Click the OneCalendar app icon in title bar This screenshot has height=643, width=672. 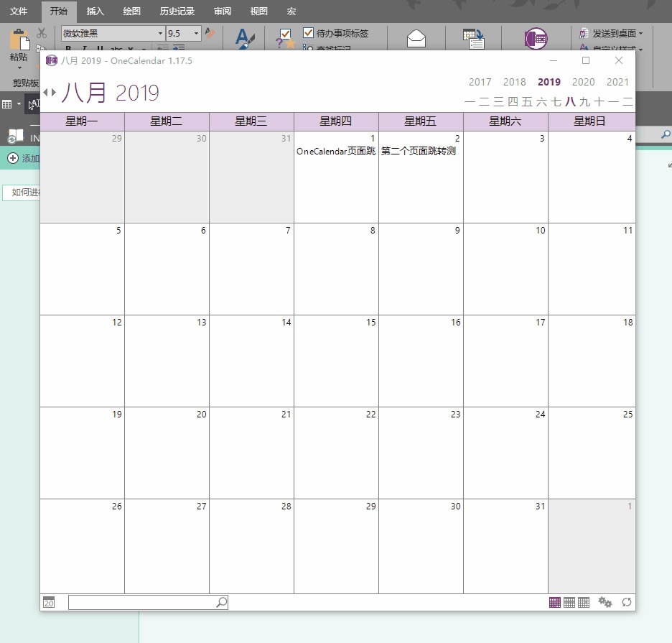click(x=52, y=60)
